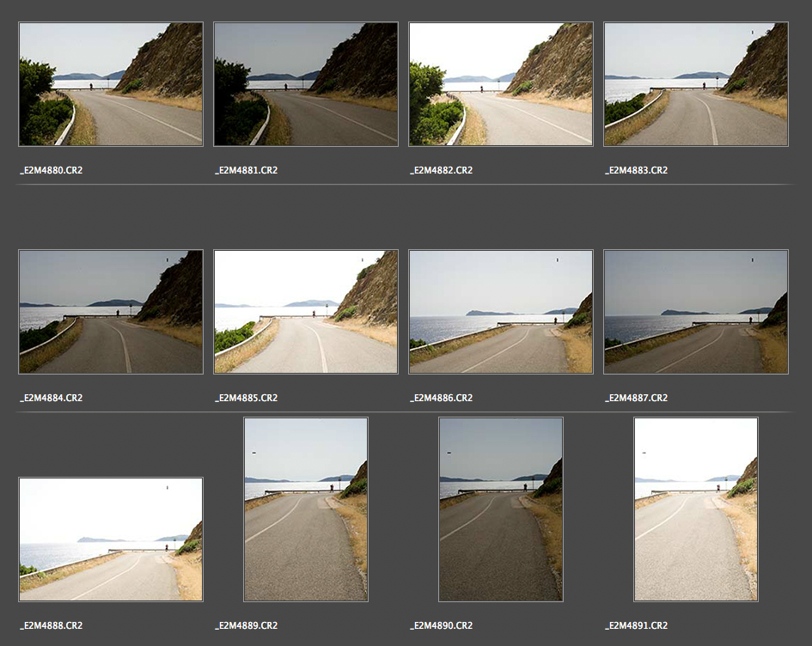Click the _E2M4881.CR2 photo thumbnail
Screen dimensions: 812x646
click(x=306, y=84)
